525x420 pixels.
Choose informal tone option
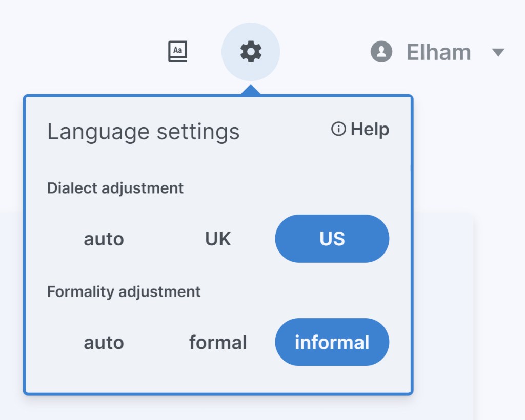tap(332, 342)
